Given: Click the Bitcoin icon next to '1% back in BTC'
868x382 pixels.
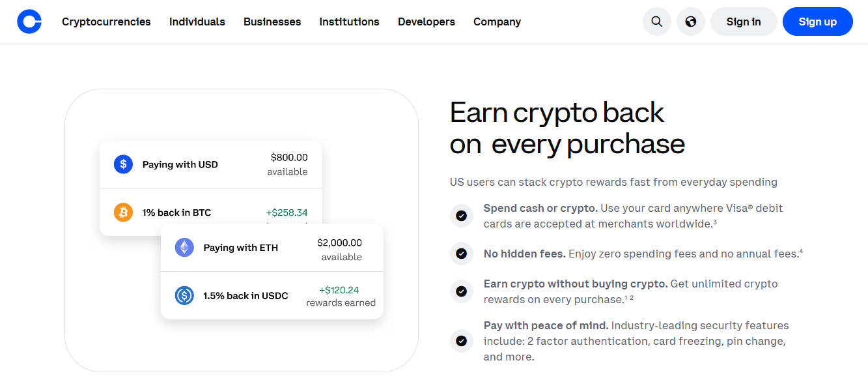Looking at the screenshot, I should coord(123,213).
